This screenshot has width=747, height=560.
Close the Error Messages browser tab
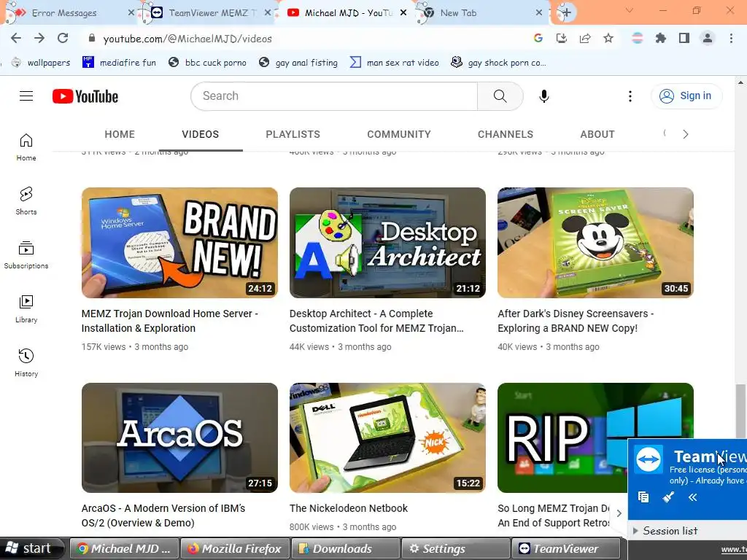[131, 13]
